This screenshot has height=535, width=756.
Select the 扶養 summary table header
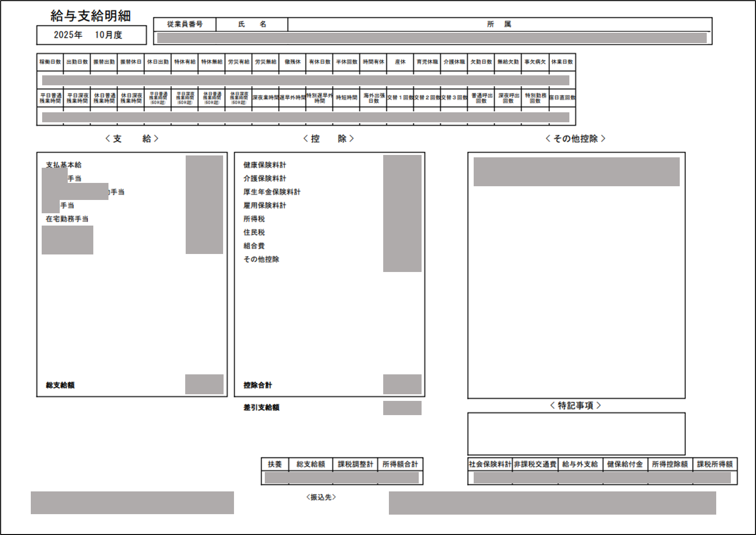point(275,464)
